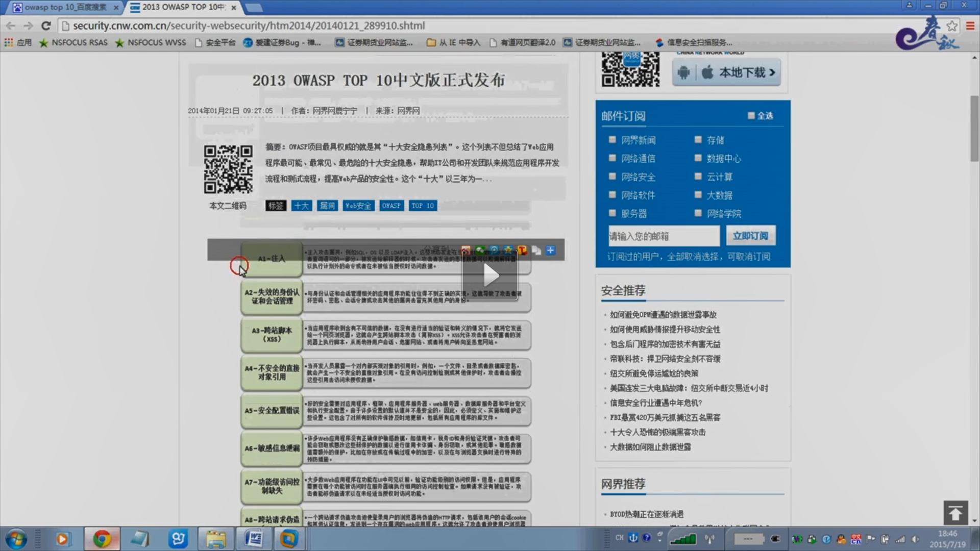Screen dimensions: 980x551
Task: Click the 十大 tag
Action: pos(302,206)
